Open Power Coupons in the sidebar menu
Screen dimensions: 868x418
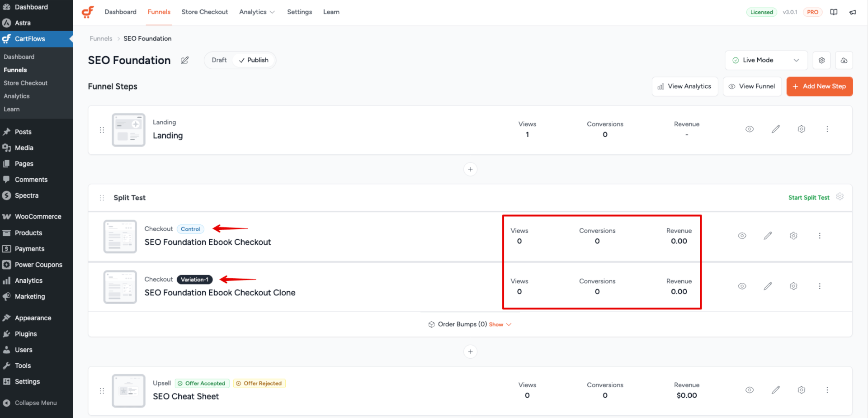click(36, 265)
